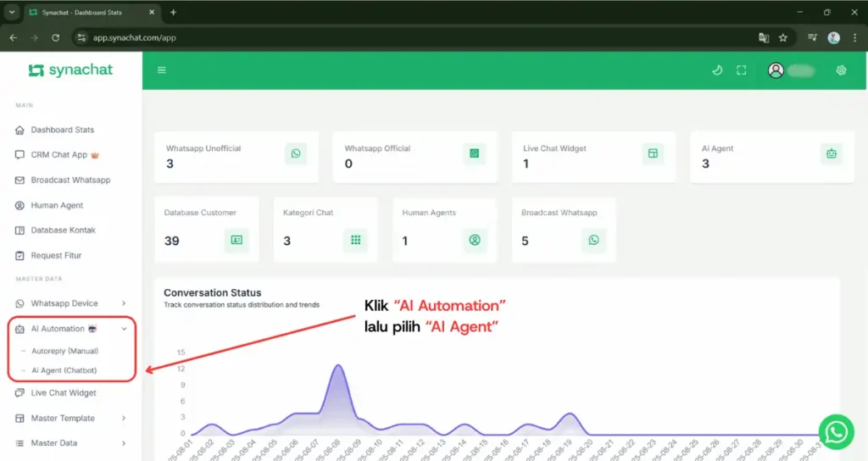Select Ai Agent (Chatbot) submenu item
The width and height of the screenshot is (868, 461).
click(x=64, y=370)
